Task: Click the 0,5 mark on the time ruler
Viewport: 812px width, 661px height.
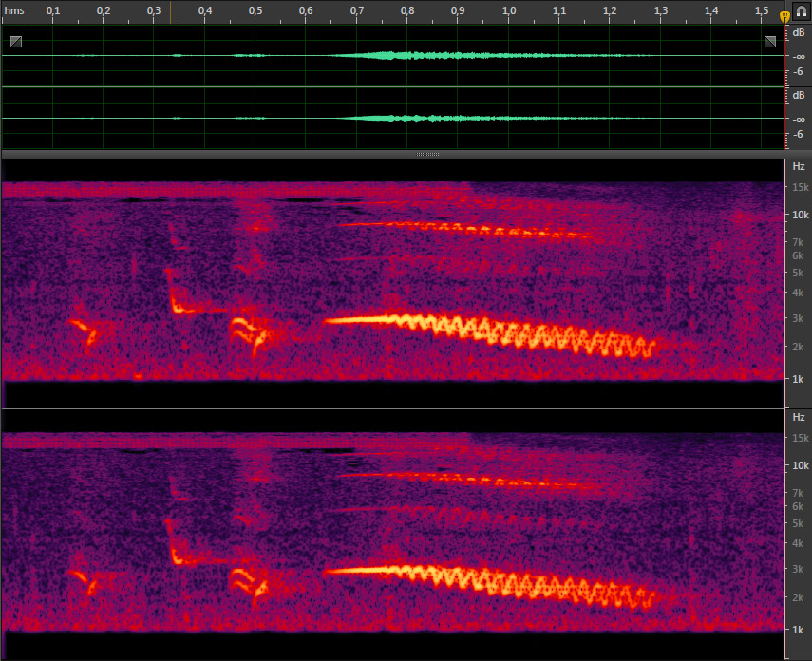Action: (x=255, y=10)
